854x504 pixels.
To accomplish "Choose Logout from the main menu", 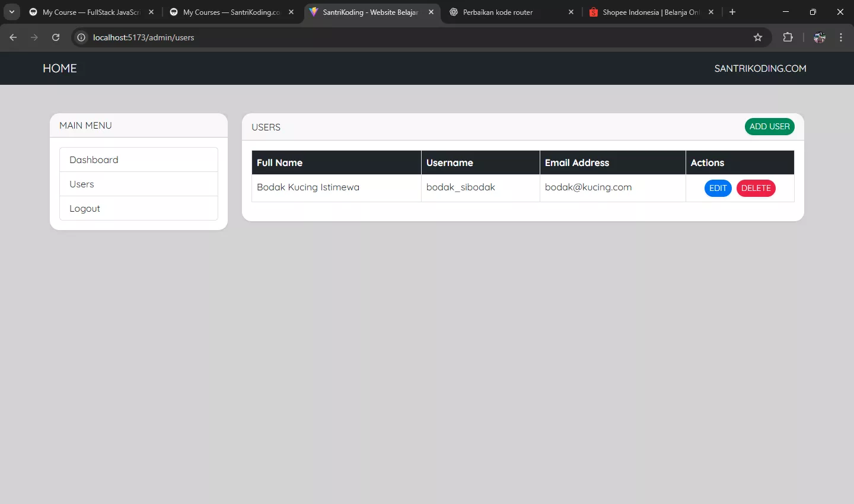I will click(139, 208).
